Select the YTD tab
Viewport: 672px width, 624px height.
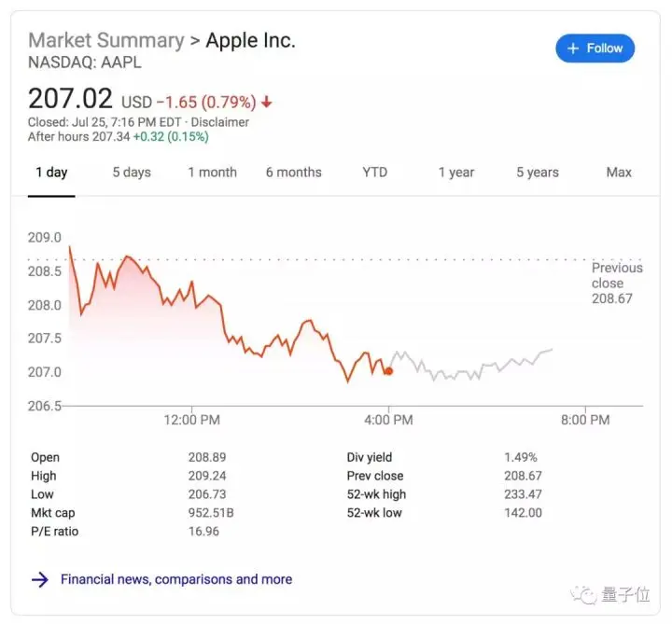[x=375, y=173]
